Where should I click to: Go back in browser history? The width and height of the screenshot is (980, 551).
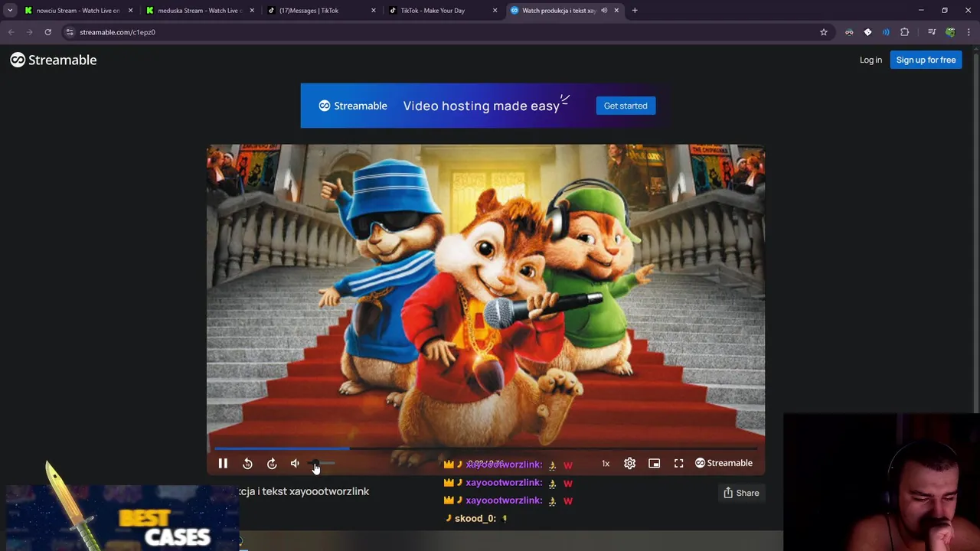tap(11, 32)
